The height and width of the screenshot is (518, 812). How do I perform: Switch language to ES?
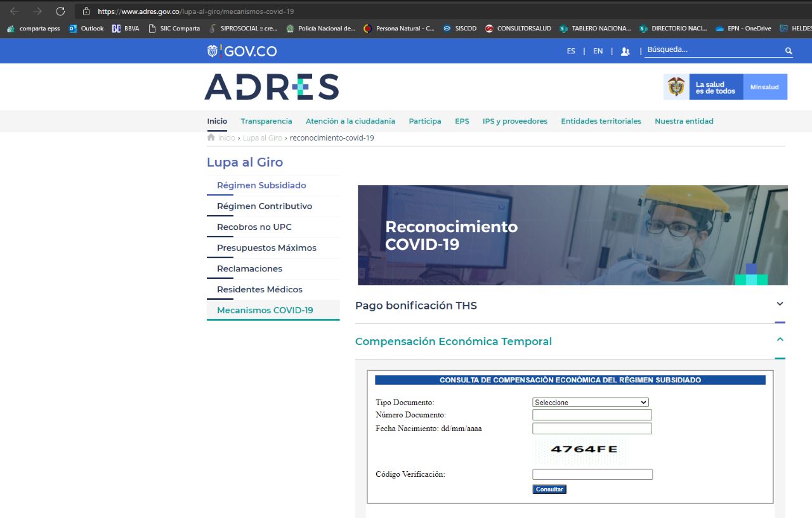pyautogui.click(x=571, y=51)
